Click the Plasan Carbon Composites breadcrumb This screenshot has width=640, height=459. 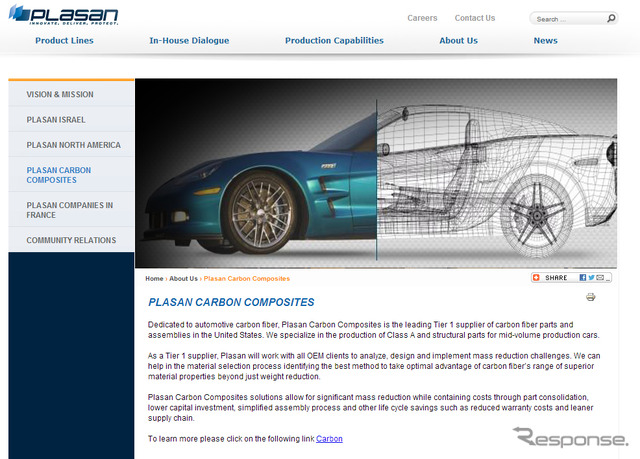[x=247, y=279]
